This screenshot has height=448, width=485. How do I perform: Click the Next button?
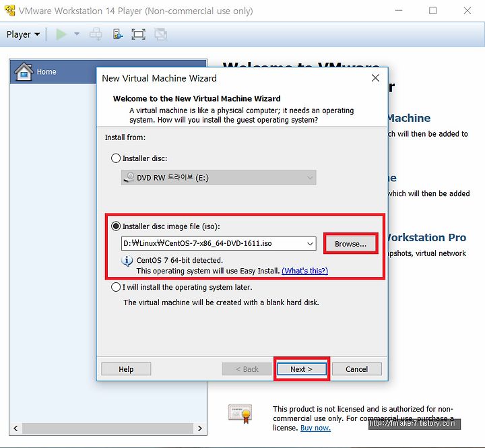(302, 369)
